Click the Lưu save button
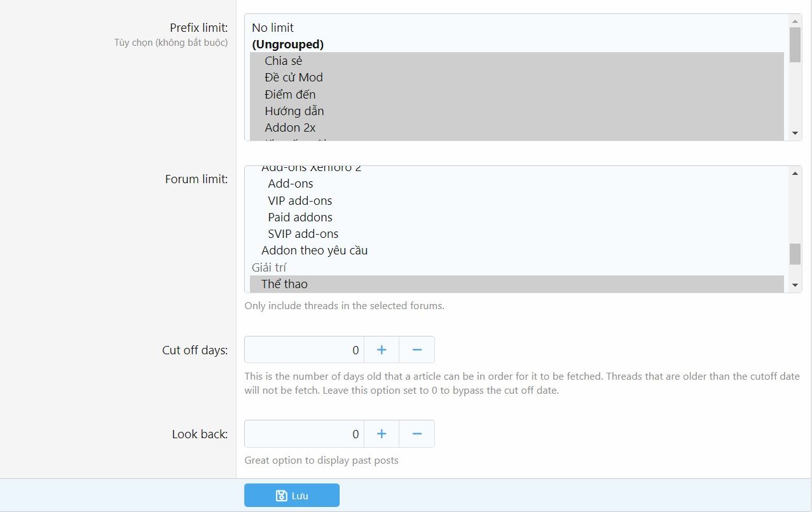812x512 pixels. [292, 495]
